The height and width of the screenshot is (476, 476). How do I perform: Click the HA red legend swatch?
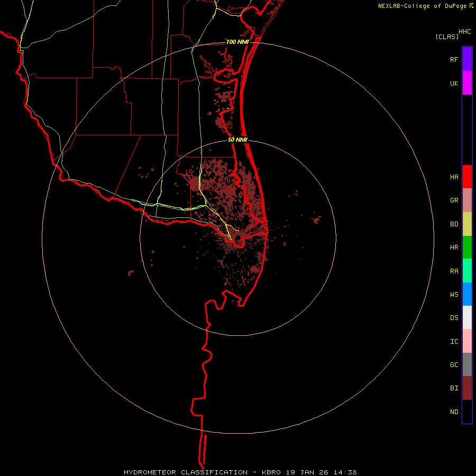coord(467,177)
